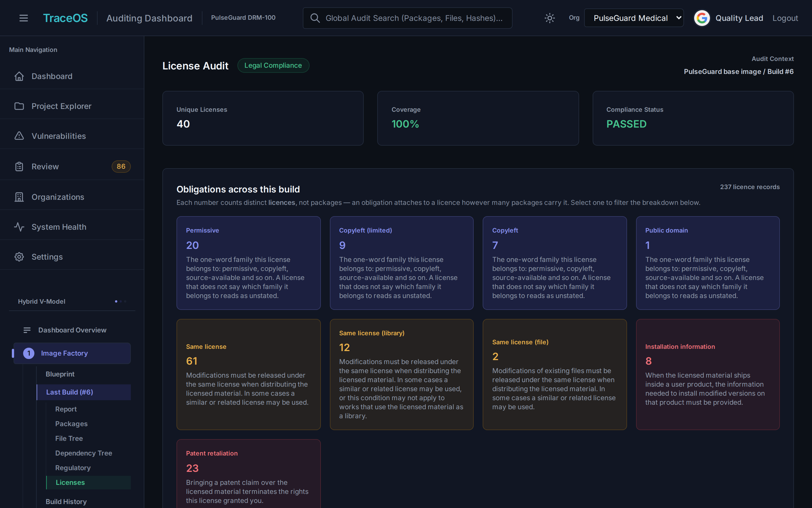Open the PulseGuard Medical org dropdown

(634, 18)
